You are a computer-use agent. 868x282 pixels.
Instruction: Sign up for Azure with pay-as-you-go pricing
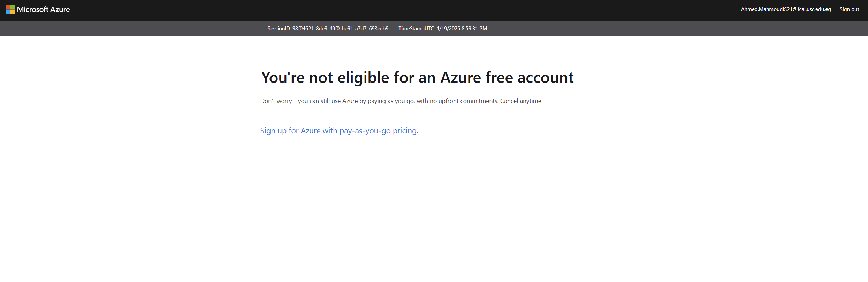[339, 131]
